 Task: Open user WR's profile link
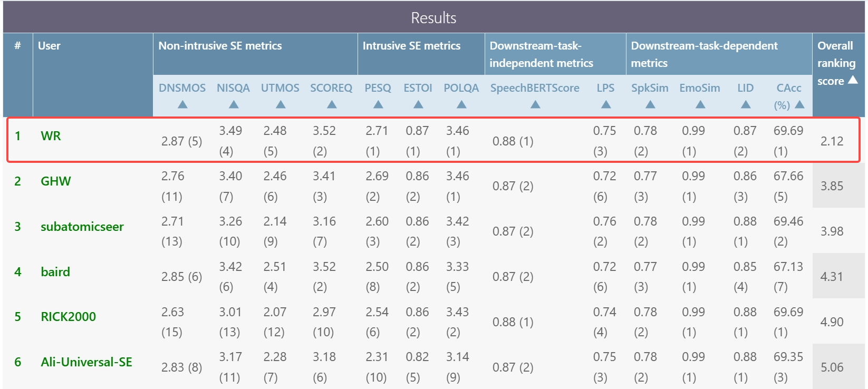51,136
